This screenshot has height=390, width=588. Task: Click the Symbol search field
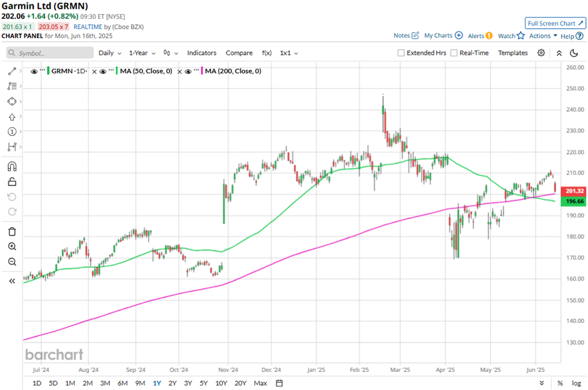click(x=53, y=53)
